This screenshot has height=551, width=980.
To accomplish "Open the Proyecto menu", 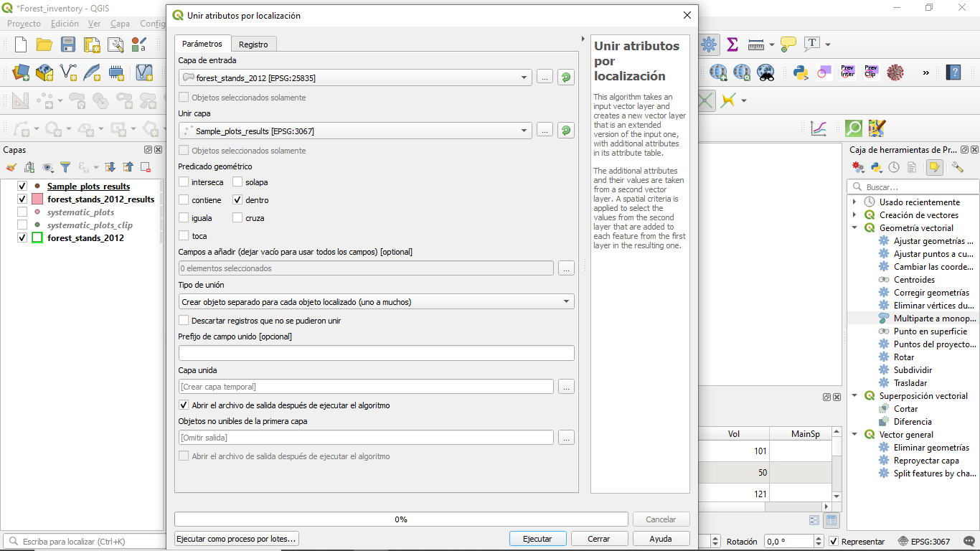I will click(x=24, y=24).
